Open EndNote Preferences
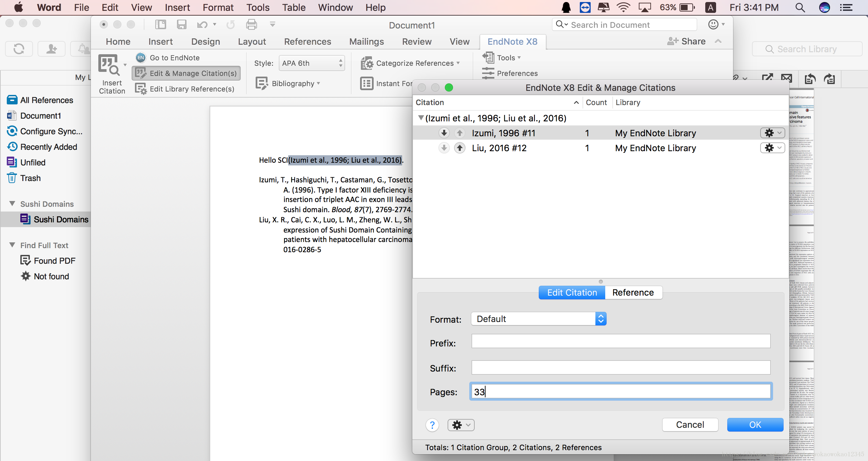 [x=510, y=73]
